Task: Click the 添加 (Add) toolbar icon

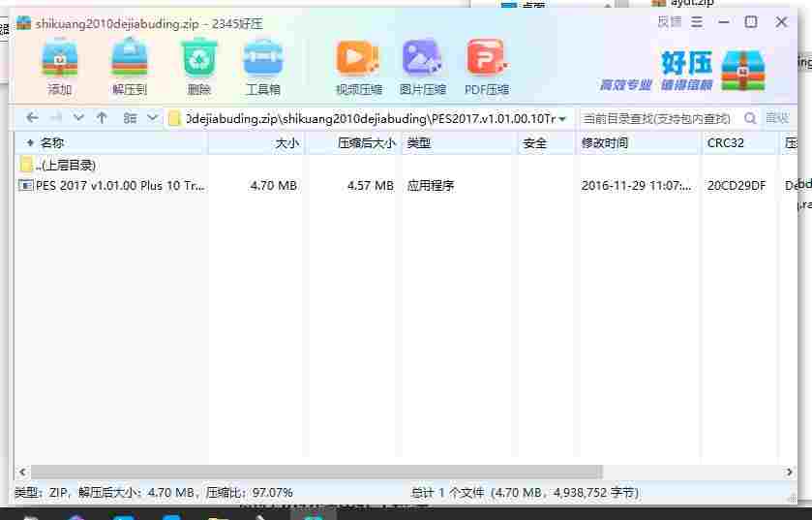Action: tap(60, 67)
